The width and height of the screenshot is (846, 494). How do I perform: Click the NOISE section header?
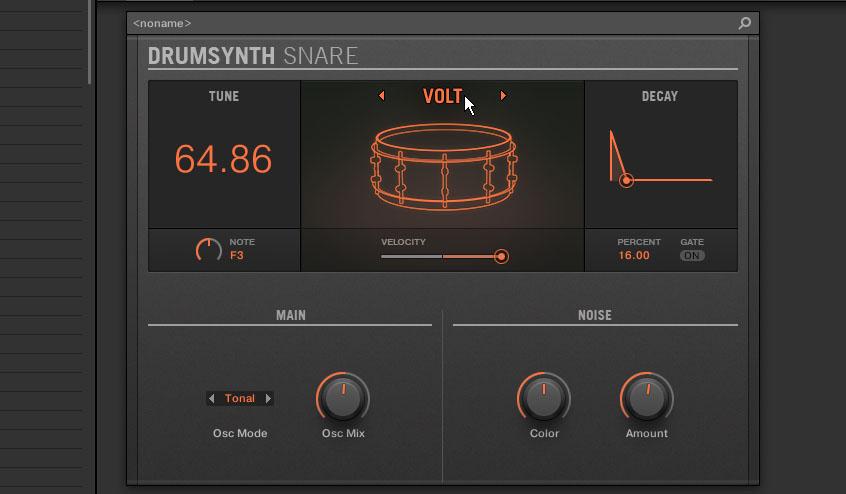pyautogui.click(x=595, y=315)
